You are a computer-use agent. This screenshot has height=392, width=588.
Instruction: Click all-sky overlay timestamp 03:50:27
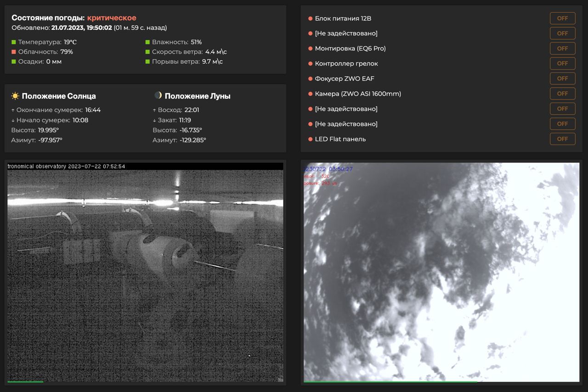coord(341,169)
